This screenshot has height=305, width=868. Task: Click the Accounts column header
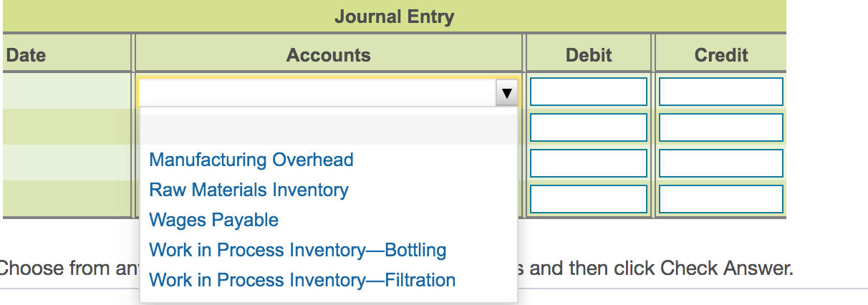pyautogui.click(x=329, y=55)
